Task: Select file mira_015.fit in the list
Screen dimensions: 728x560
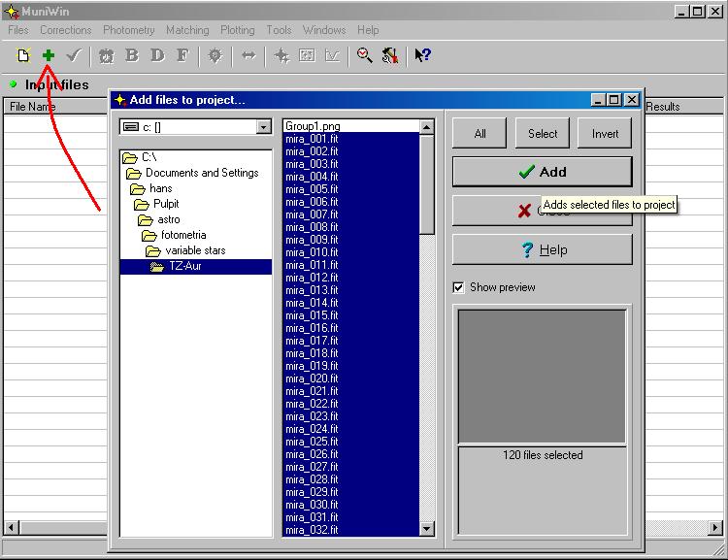Action: (x=312, y=315)
